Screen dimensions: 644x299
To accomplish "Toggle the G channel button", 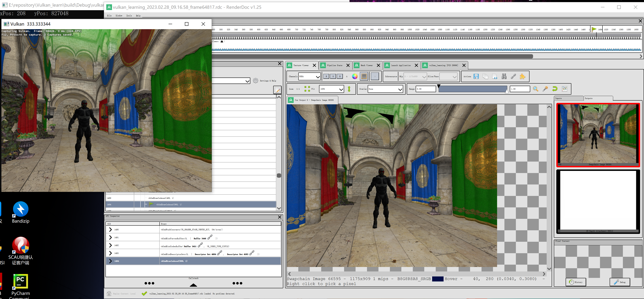I will click(x=333, y=77).
